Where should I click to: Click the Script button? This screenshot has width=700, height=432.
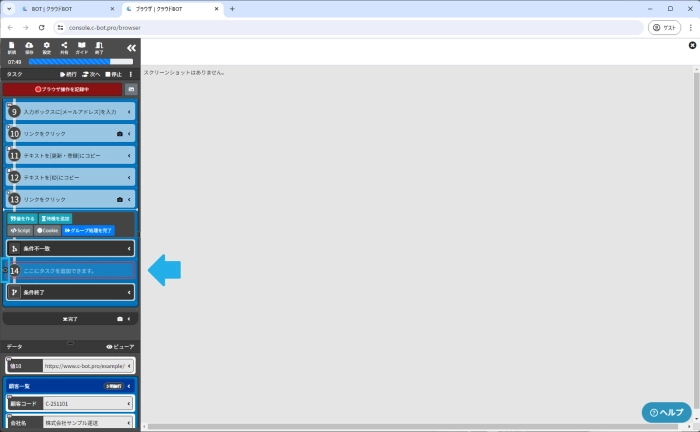(20, 231)
